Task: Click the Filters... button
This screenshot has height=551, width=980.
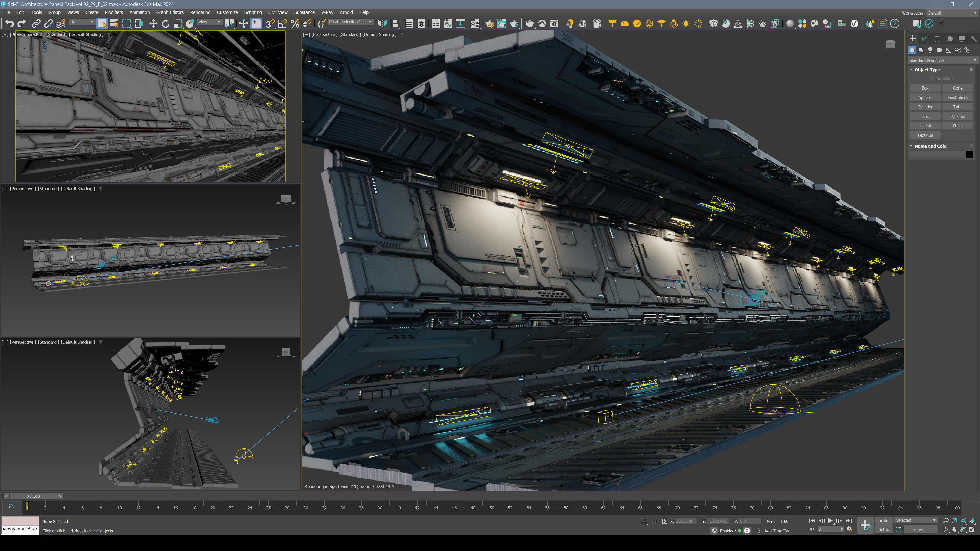Action: [920, 529]
